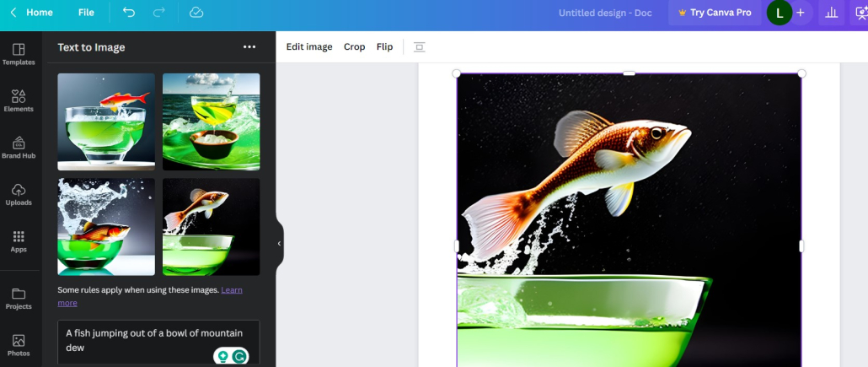This screenshot has height=367, width=868.
Task: Redo the last action
Action: coord(159,12)
